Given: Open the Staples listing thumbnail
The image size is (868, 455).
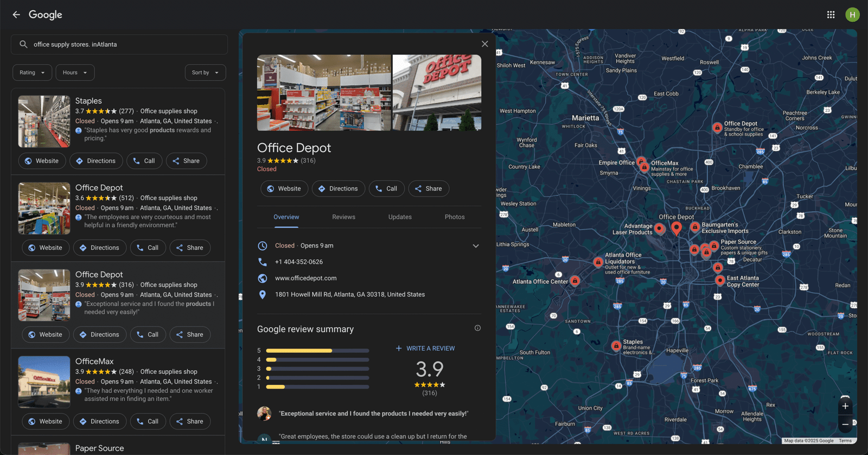Looking at the screenshot, I should click(x=44, y=122).
